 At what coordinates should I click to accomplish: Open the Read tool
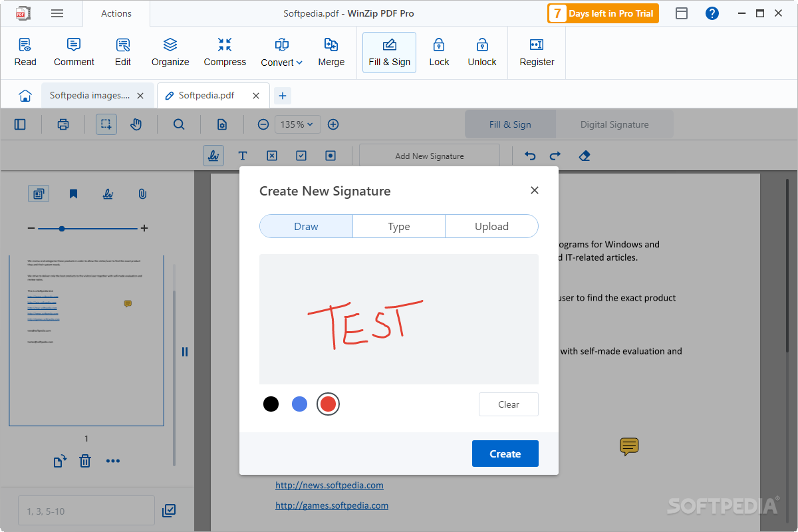pyautogui.click(x=25, y=53)
